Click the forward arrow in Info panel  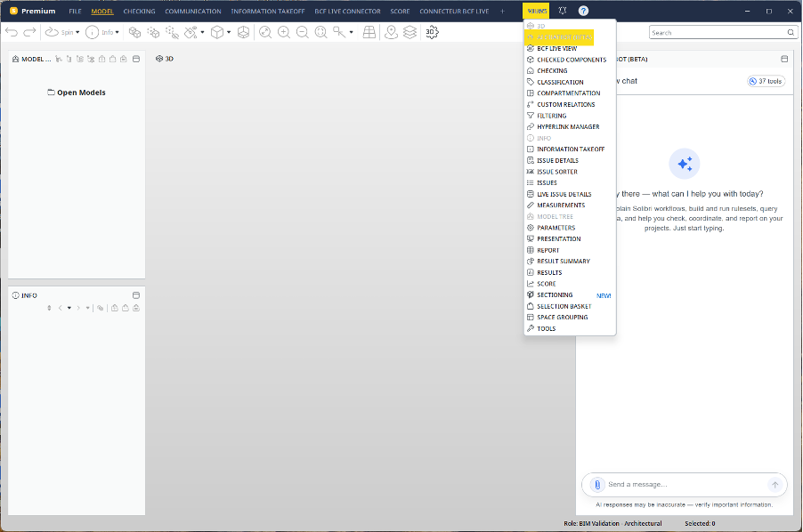[78, 308]
